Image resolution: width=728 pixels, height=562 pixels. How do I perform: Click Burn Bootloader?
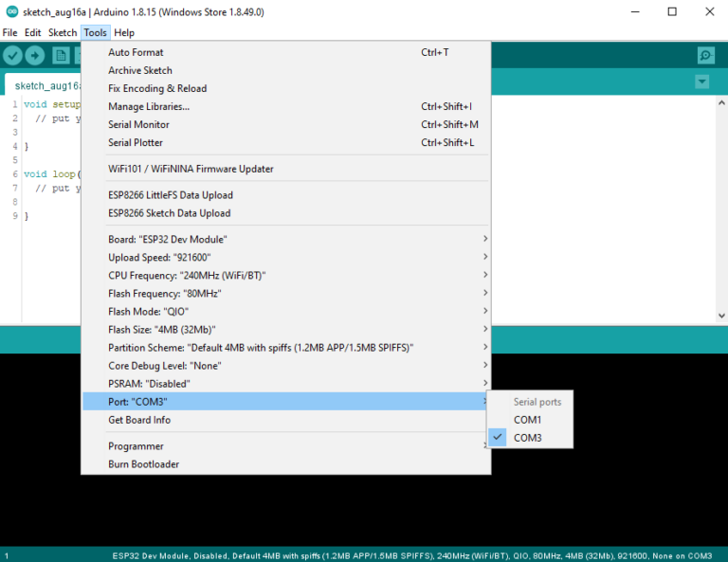(143, 464)
